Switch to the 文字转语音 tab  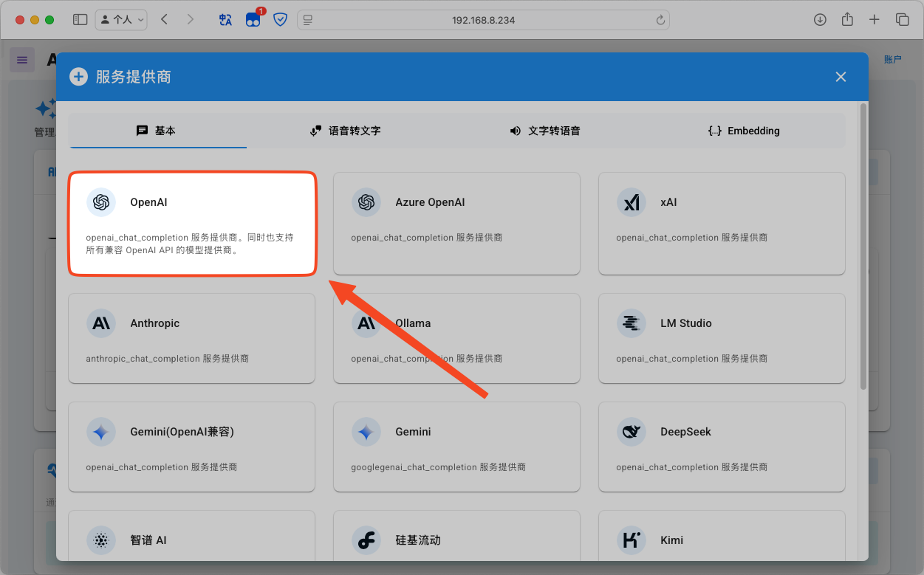coord(545,131)
